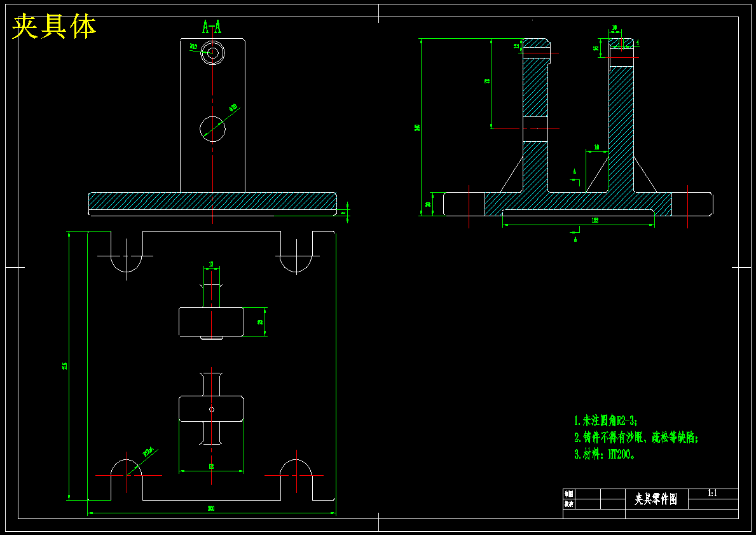The image size is (756, 535).
Task: Select the 122 width dimension text
Action: 595,221
